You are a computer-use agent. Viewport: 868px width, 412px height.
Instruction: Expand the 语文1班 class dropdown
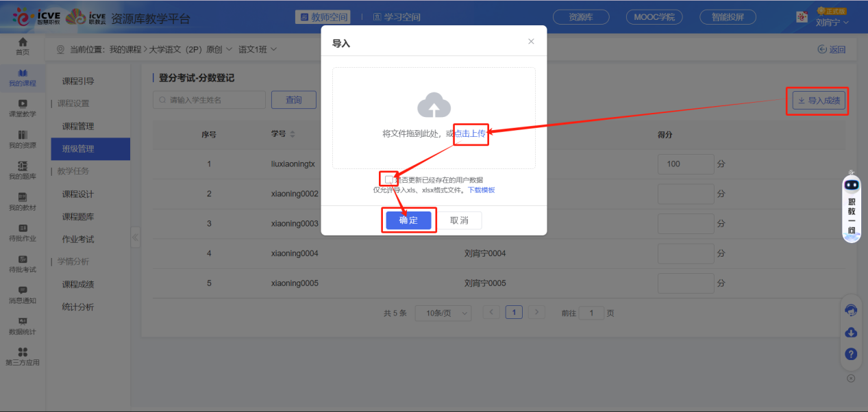click(x=258, y=49)
